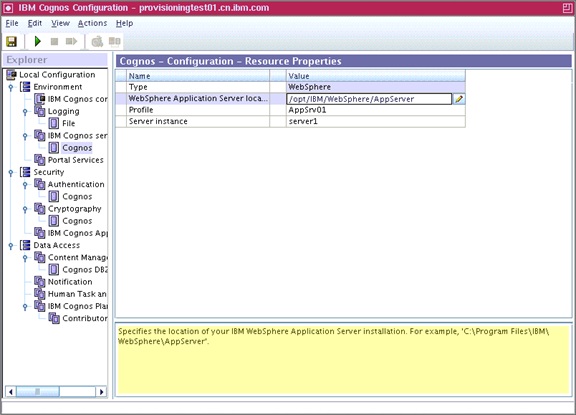Select Cognos under Cryptography

coord(77,221)
